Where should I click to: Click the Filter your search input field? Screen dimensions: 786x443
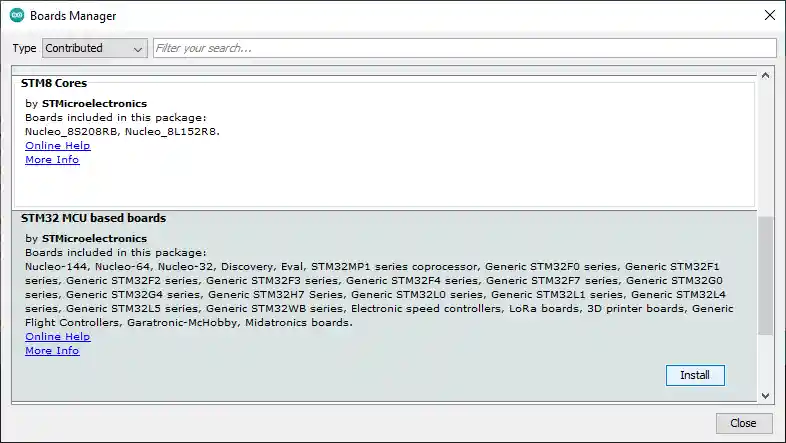coord(465,48)
